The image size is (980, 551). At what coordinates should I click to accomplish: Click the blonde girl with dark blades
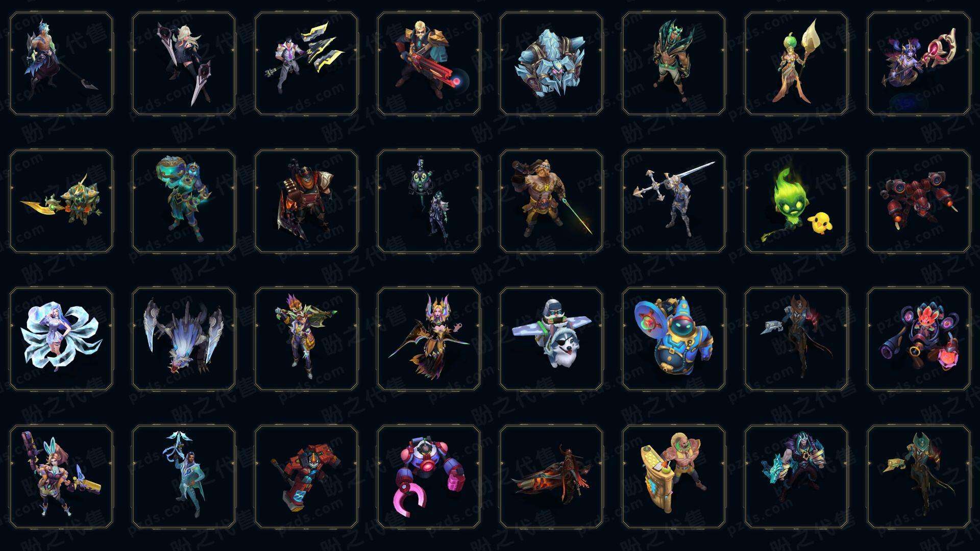(x=184, y=64)
